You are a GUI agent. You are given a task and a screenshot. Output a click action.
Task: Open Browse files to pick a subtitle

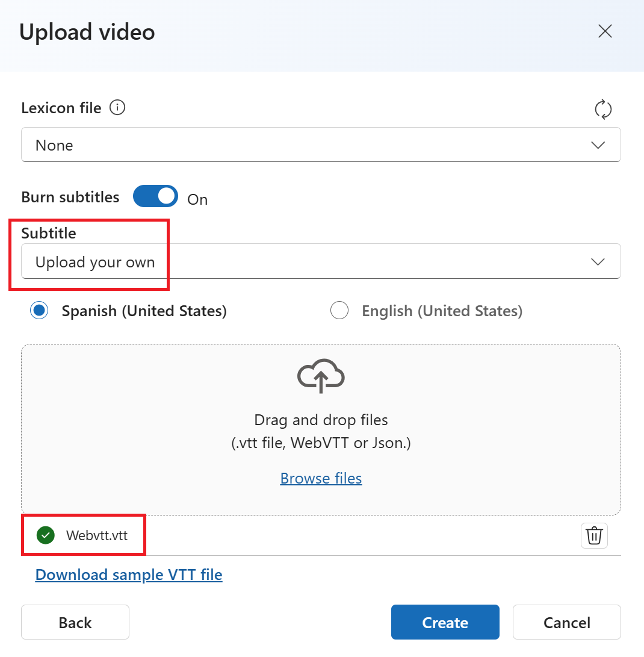(321, 478)
